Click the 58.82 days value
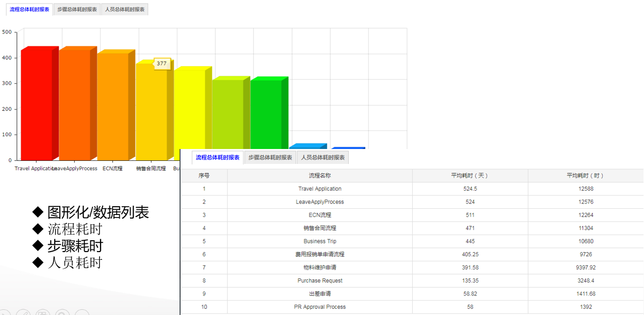This screenshot has height=315, width=644. point(470,294)
